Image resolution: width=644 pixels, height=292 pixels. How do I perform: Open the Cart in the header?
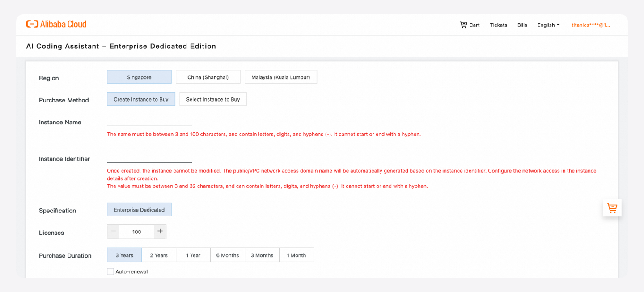point(470,25)
